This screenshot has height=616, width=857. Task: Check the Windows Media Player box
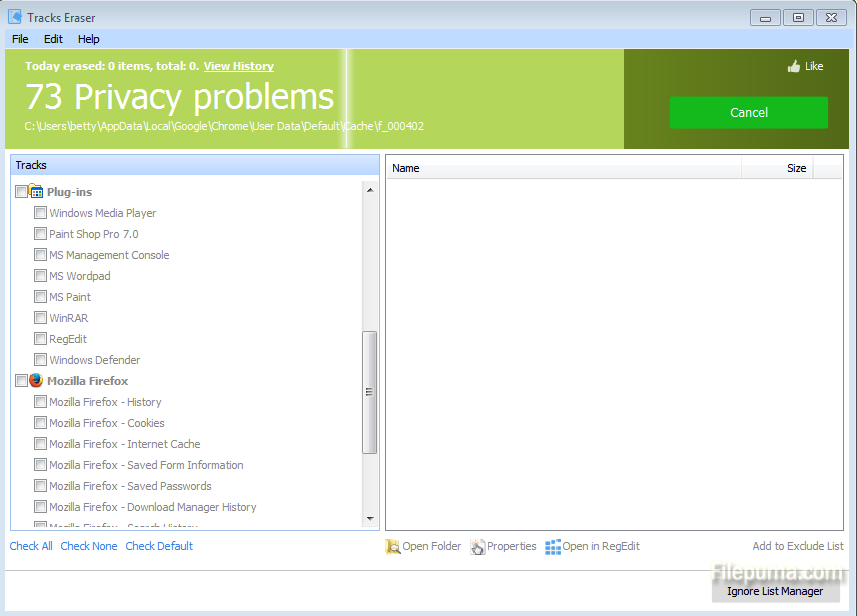[40, 213]
